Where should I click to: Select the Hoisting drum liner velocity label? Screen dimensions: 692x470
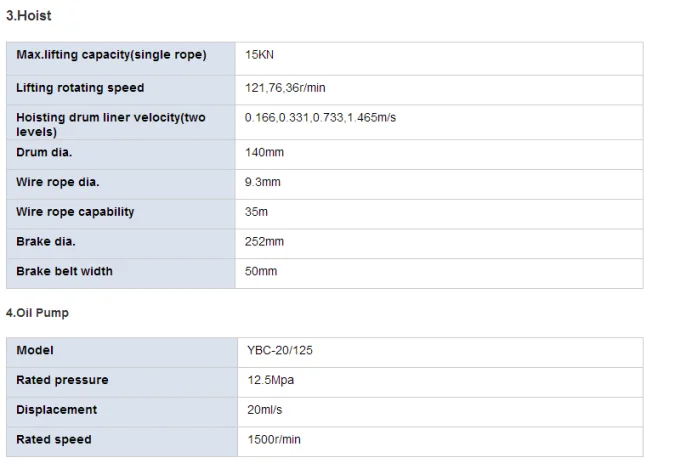click(x=111, y=124)
